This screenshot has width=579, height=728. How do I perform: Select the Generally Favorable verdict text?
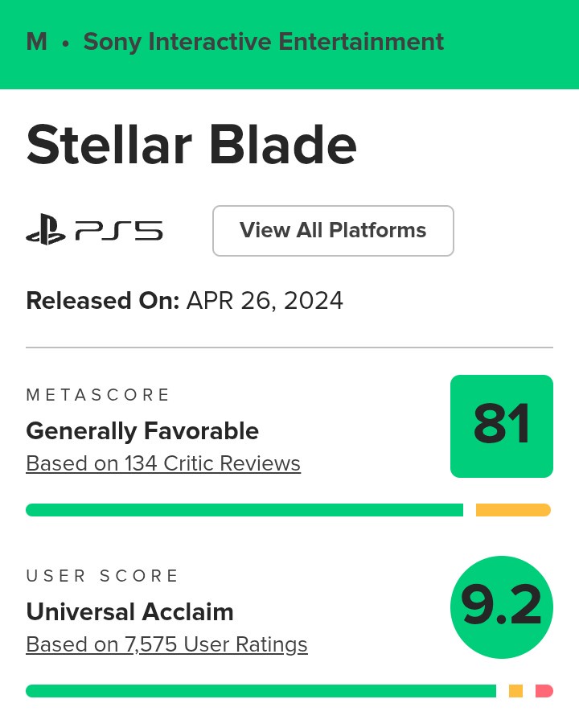pos(142,431)
